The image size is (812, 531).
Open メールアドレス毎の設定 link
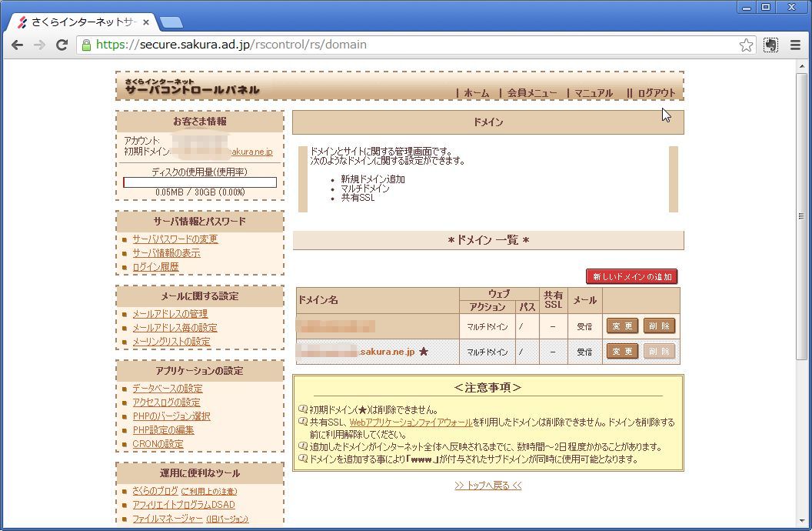click(175, 328)
